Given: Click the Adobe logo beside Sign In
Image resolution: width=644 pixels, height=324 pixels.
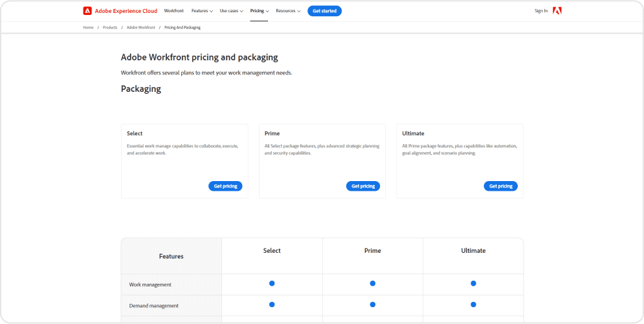Looking at the screenshot, I should 557,10.
